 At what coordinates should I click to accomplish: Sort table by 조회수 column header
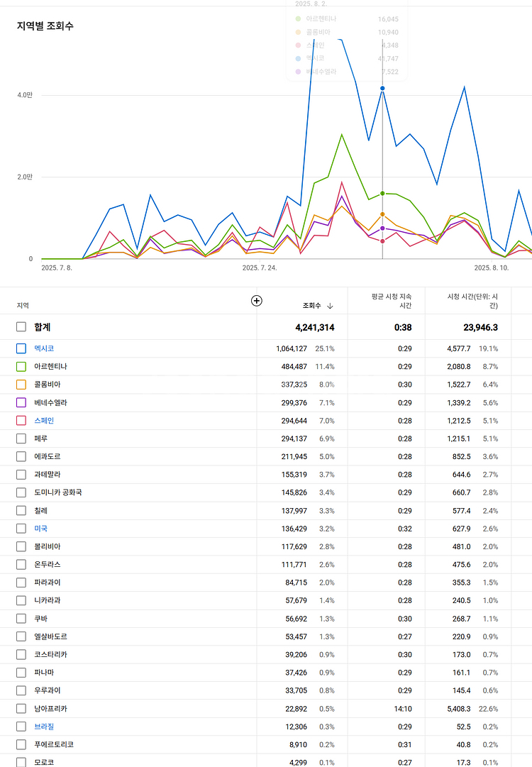tap(311, 306)
